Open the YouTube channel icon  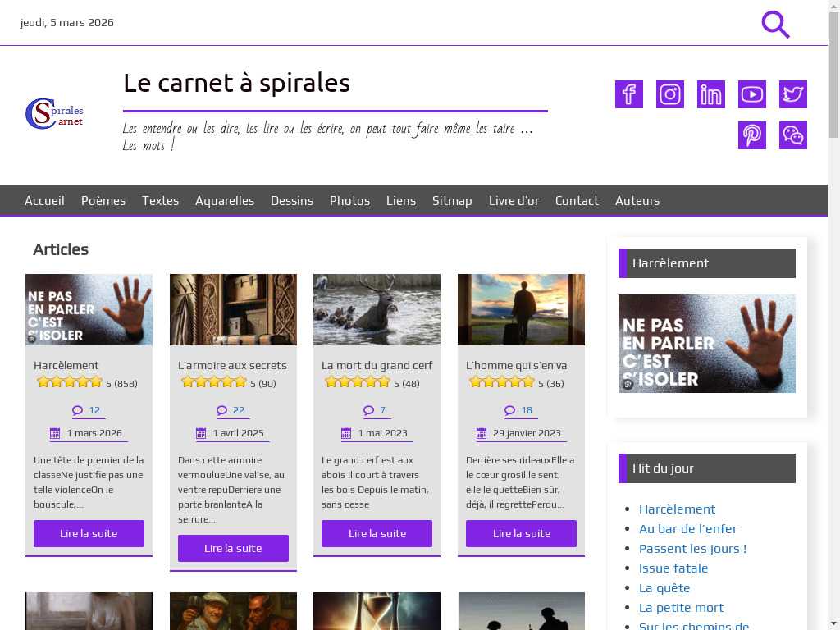(752, 94)
